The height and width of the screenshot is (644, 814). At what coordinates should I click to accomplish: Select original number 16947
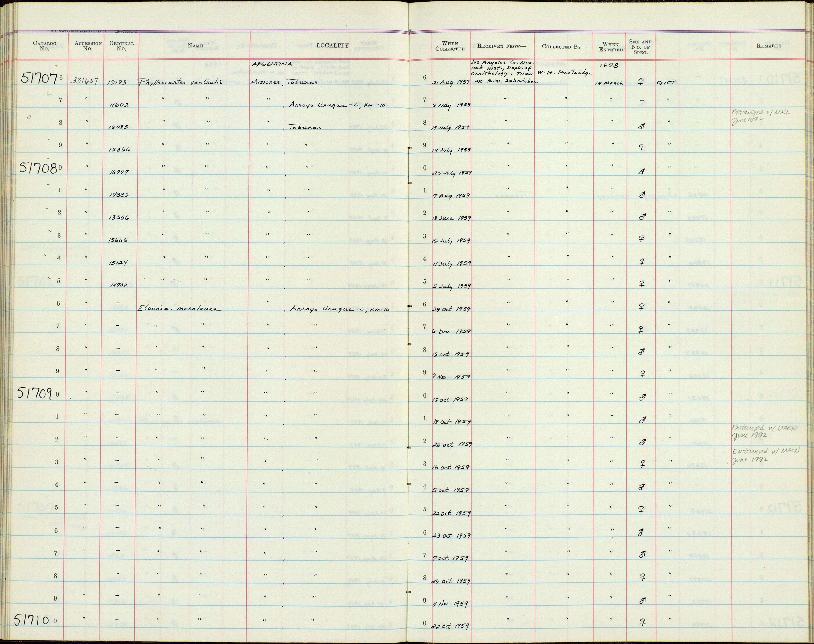(119, 172)
